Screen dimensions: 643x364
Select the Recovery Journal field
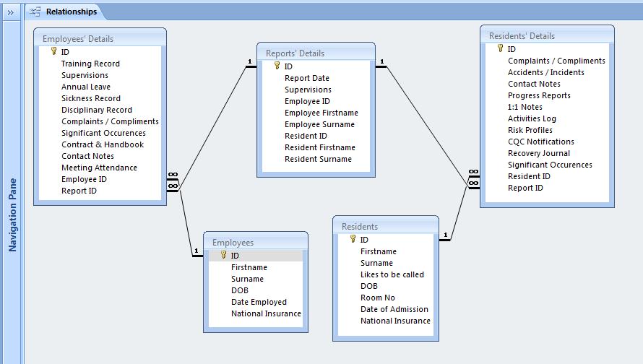point(539,153)
